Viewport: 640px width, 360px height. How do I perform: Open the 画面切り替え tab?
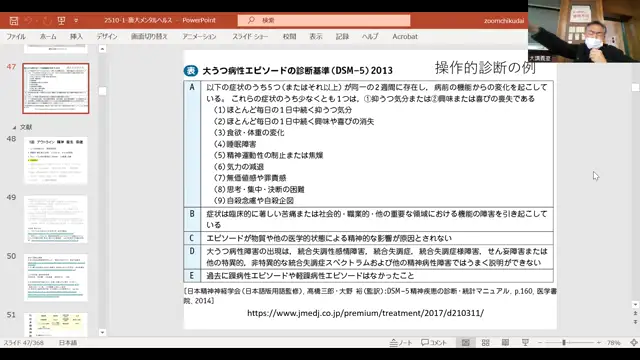pyautogui.click(x=149, y=36)
